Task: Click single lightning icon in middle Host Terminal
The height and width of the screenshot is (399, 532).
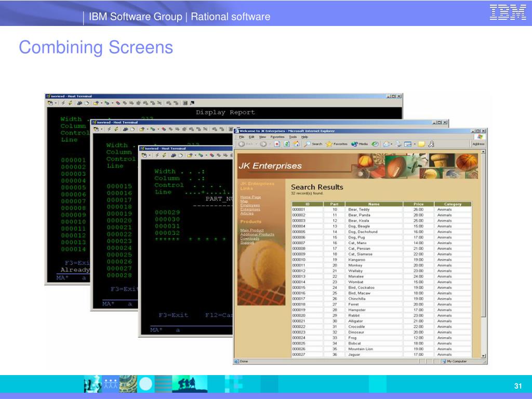Action: (x=109, y=129)
